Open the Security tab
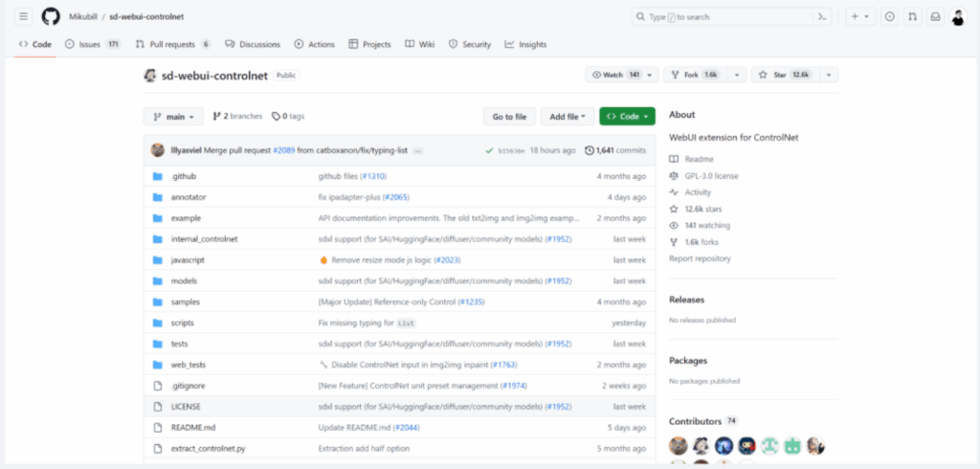The image size is (980, 469). point(469,44)
